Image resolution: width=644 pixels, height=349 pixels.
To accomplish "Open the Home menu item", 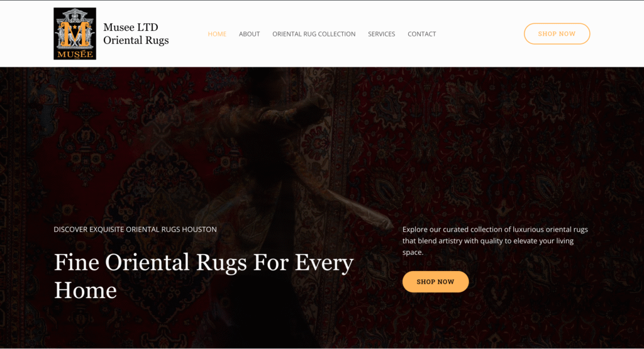I will [217, 34].
